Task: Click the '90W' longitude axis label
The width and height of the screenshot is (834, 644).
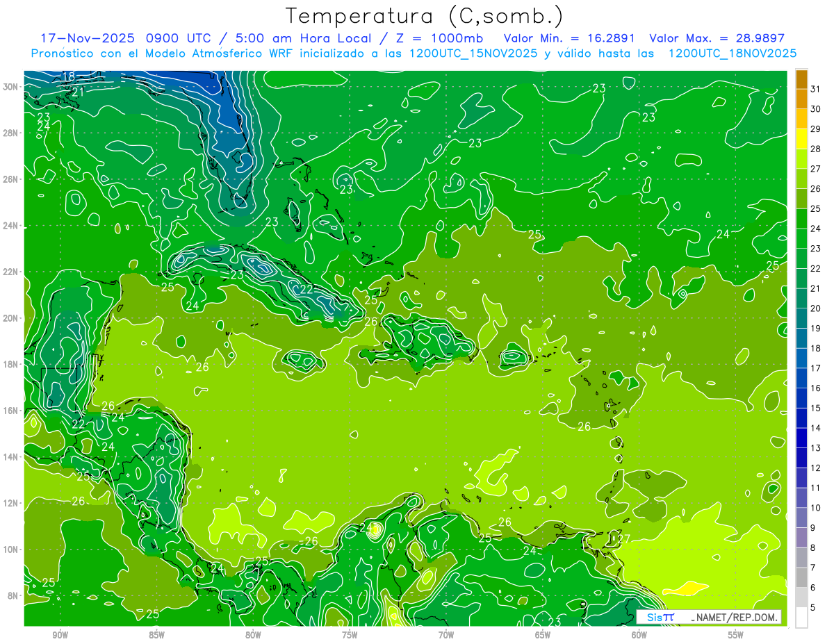Action: pyautogui.click(x=60, y=635)
